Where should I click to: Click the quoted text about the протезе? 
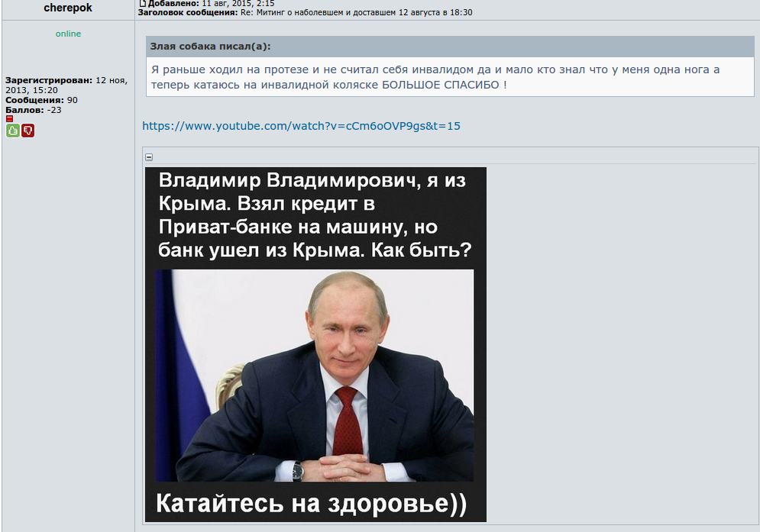(x=435, y=77)
